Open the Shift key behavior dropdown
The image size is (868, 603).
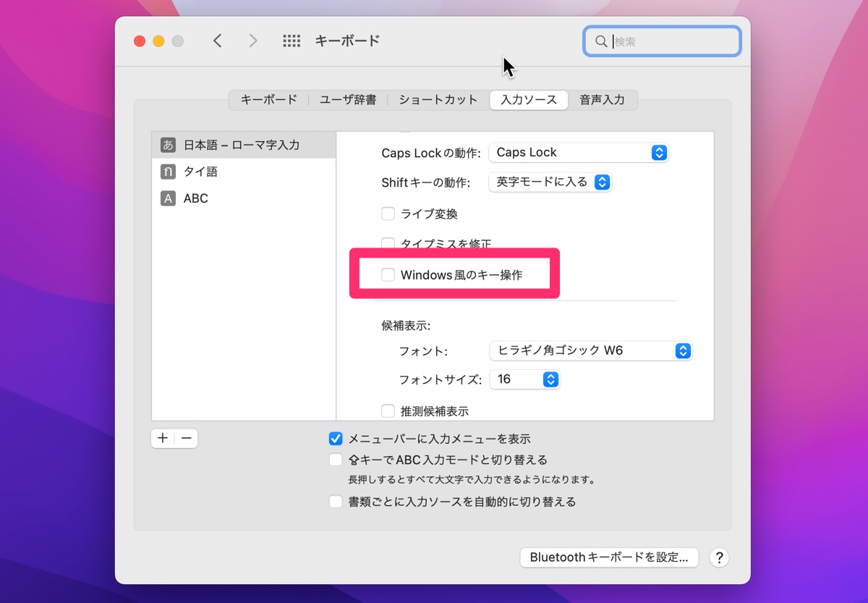point(550,182)
